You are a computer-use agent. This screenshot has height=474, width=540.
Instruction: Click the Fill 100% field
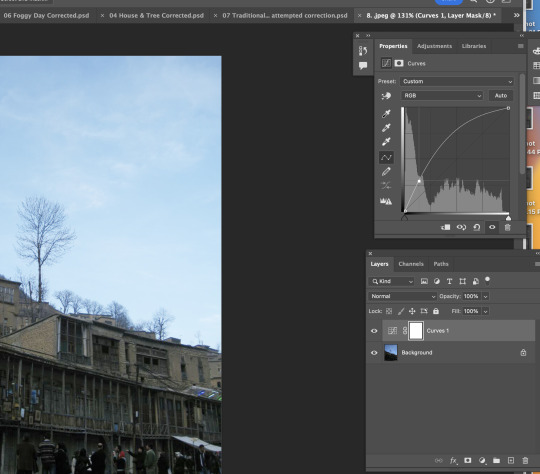point(471,311)
